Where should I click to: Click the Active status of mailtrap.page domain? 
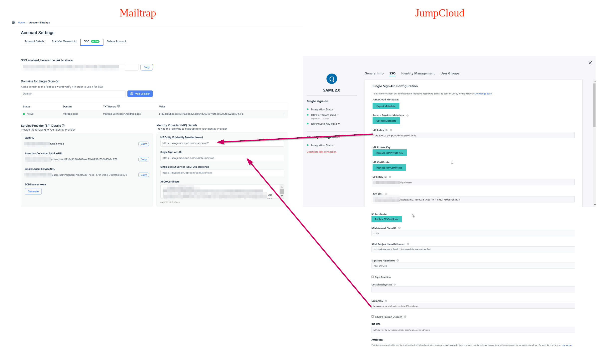pyautogui.click(x=28, y=114)
